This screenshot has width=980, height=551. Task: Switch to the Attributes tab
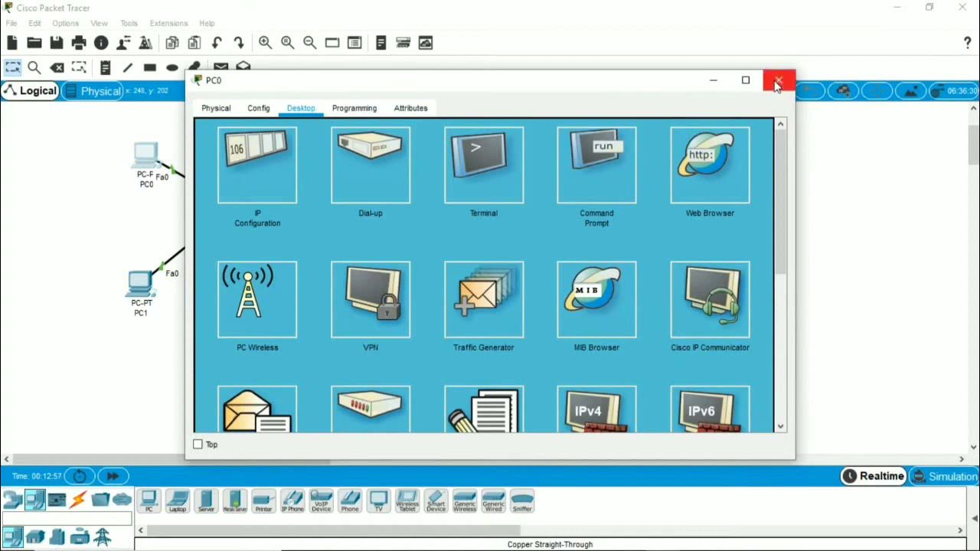(x=411, y=108)
